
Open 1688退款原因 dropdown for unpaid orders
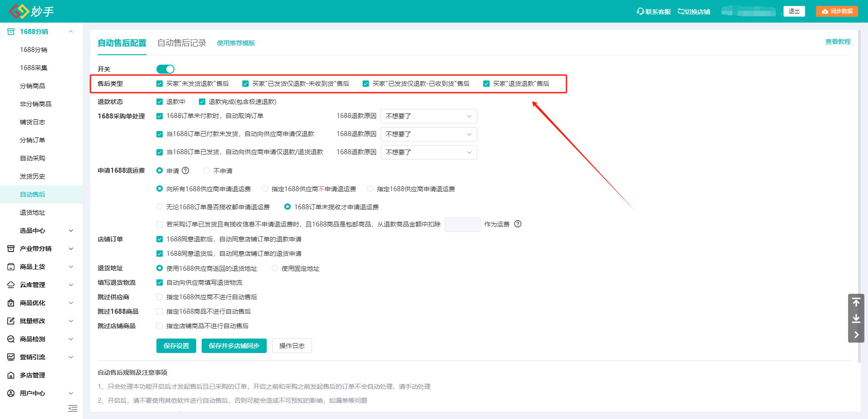pyautogui.click(x=429, y=116)
